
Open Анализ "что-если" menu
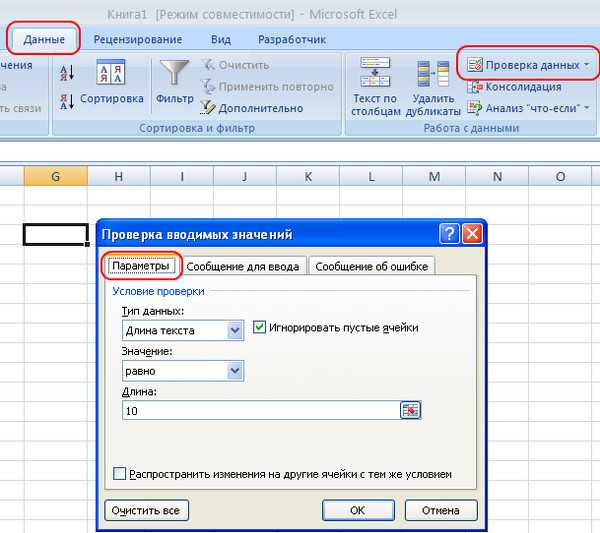coord(528,108)
